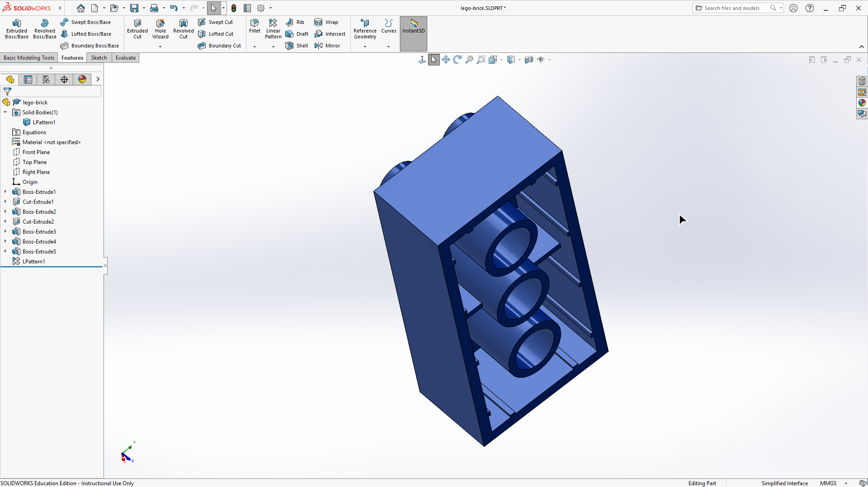This screenshot has width=868, height=487.
Task: Collapse the Solid Bodies folder
Action: pos(5,112)
